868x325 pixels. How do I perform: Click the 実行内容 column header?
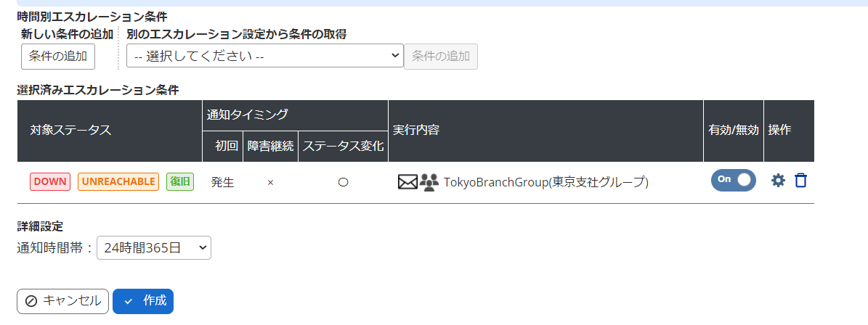pos(415,131)
